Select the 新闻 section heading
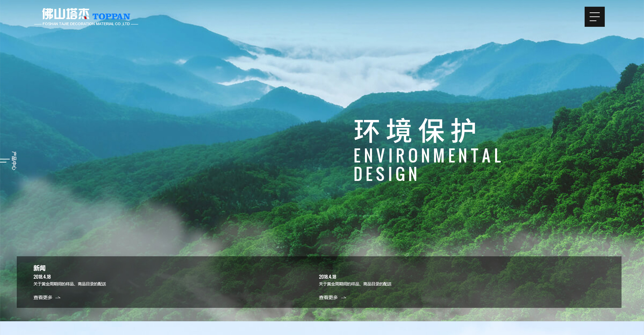 click(x=39, y=268)
